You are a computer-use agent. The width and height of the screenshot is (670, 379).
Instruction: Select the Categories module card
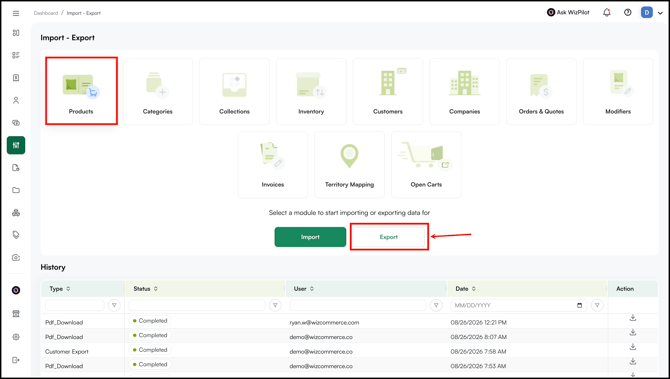pyautogui.click(x=158, y=91)
